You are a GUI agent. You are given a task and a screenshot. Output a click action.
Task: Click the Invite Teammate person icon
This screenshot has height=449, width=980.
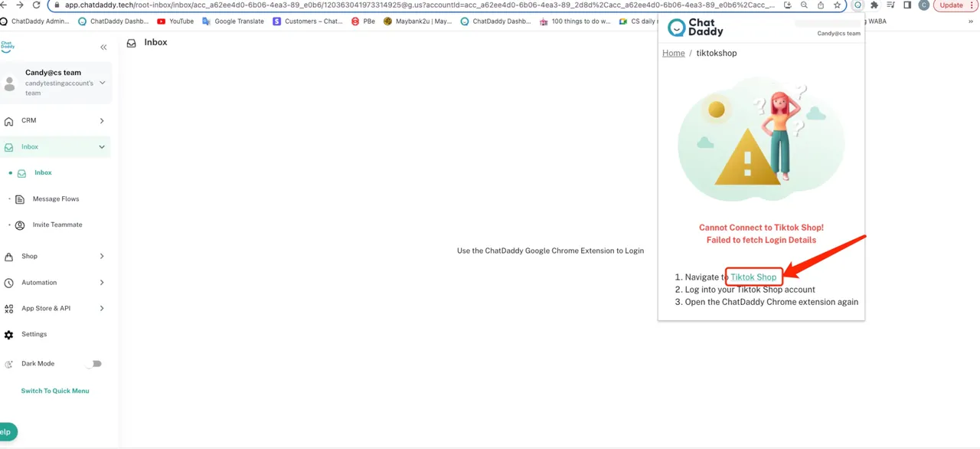point(20,225)
